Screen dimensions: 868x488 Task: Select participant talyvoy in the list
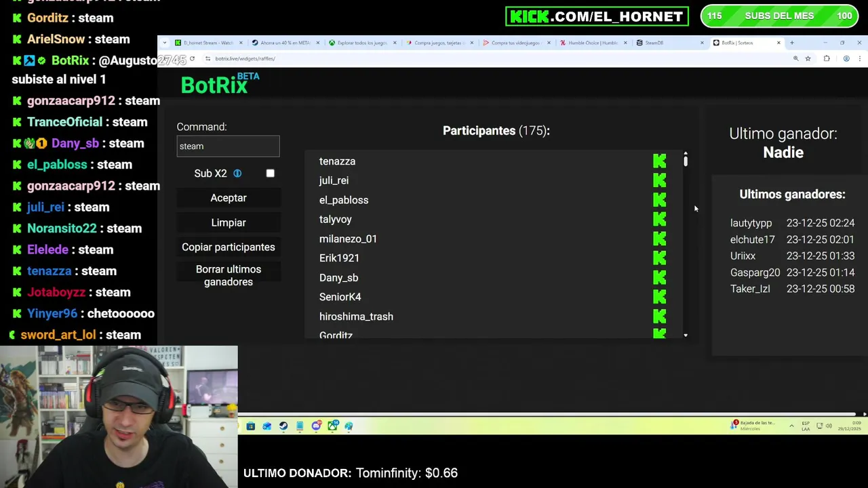(335, 220)
